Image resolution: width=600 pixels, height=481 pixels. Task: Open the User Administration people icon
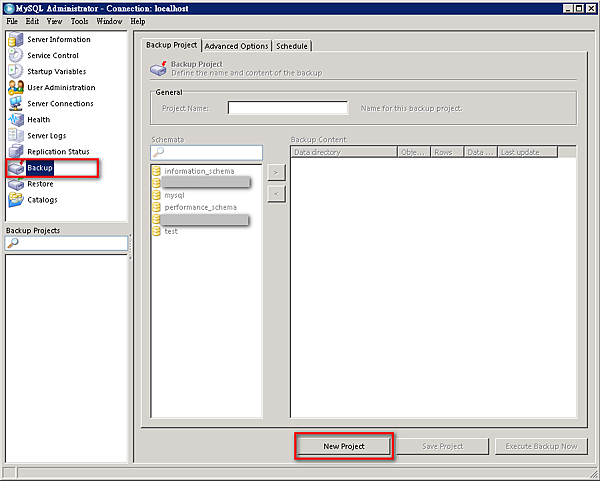(16, 88)
